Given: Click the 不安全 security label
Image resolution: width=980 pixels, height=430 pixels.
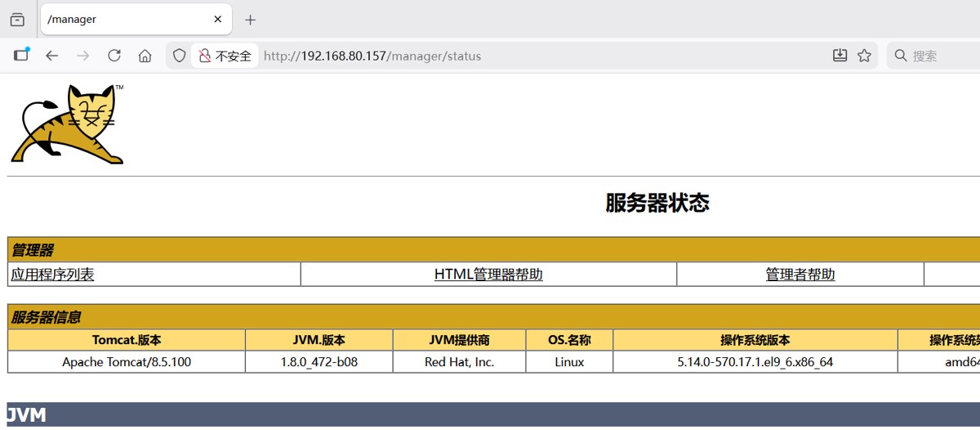Looking at the screenshot, I should (234, 56).
